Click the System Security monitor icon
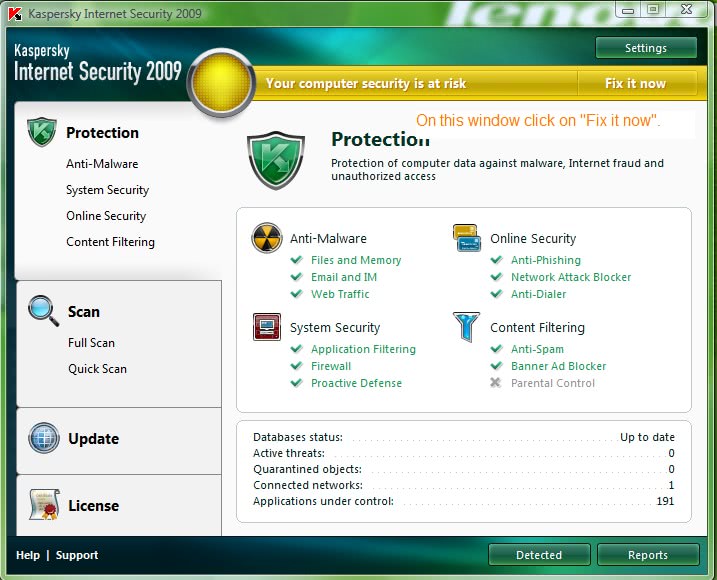The height and width of the screenshot is (580, 717). 267,327
